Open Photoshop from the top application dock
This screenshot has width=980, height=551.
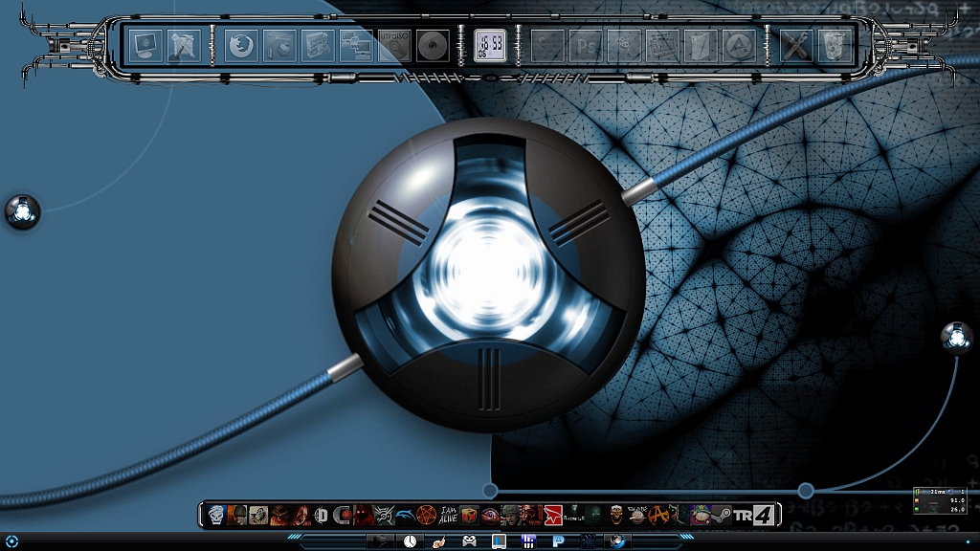[x=586, y=46]
